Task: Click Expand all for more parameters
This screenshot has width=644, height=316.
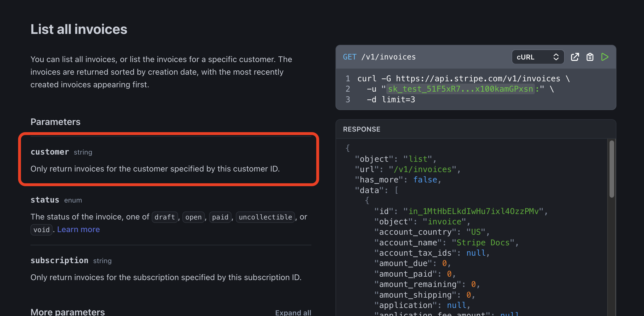Action: point(293,313)
